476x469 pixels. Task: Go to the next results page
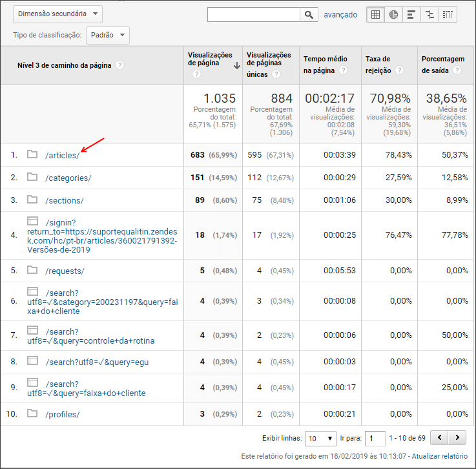pyautogui.click(x=457, y=438)
